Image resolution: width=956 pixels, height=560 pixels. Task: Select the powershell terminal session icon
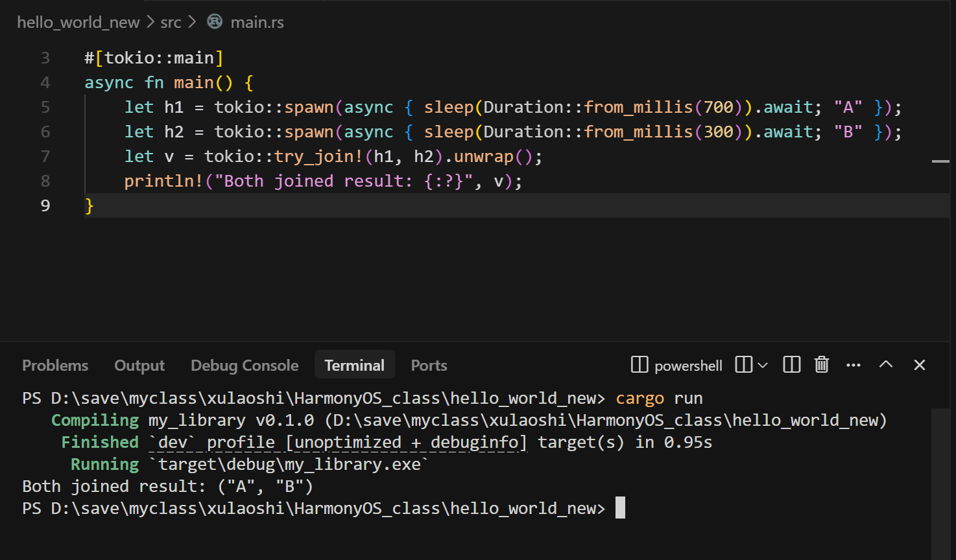[x=639, y=365]
